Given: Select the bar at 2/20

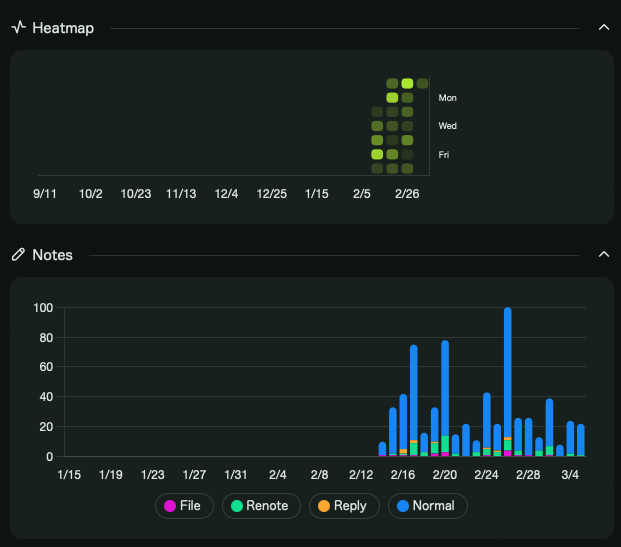Looking at the screenshot, I should click(445, 398).
